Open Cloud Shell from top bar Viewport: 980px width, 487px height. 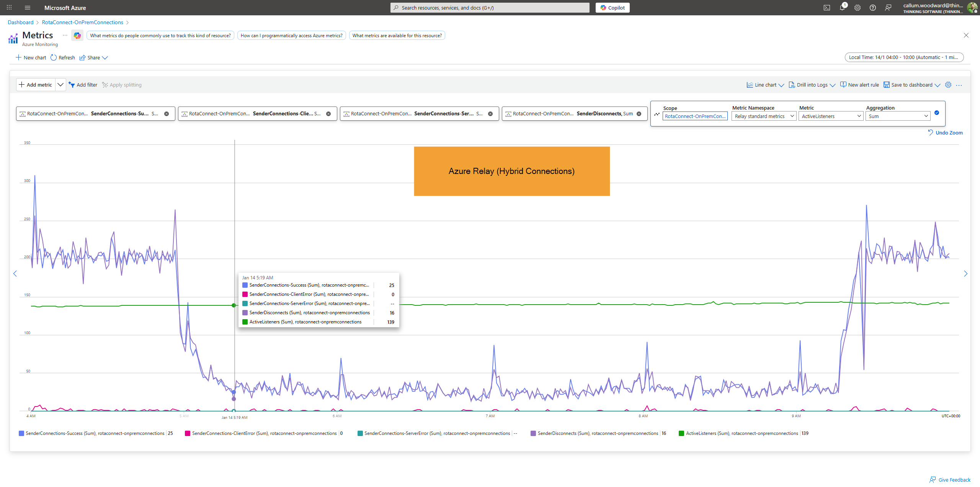[827, 8]
